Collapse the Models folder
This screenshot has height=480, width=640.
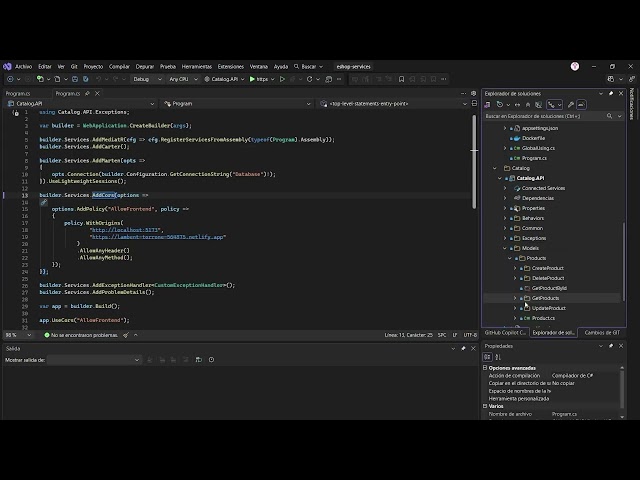point(505,248)
